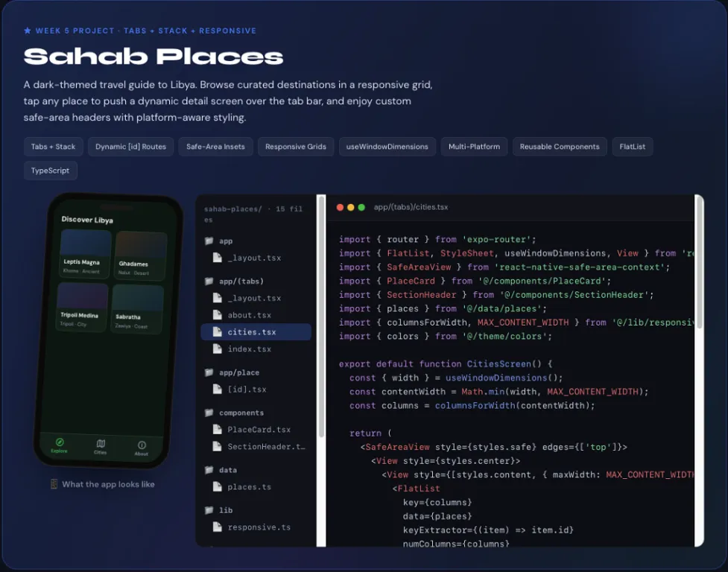
Task: Select cities.tsx in the file tree
Action: pos(256,332)
